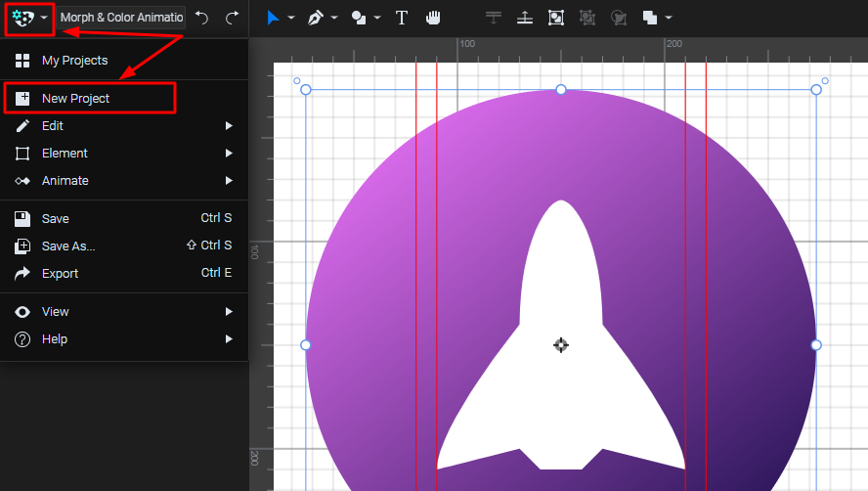Select the Text tool
This screenshot has height=491, width=868.
pyautogui.click(x=402, y=18)
